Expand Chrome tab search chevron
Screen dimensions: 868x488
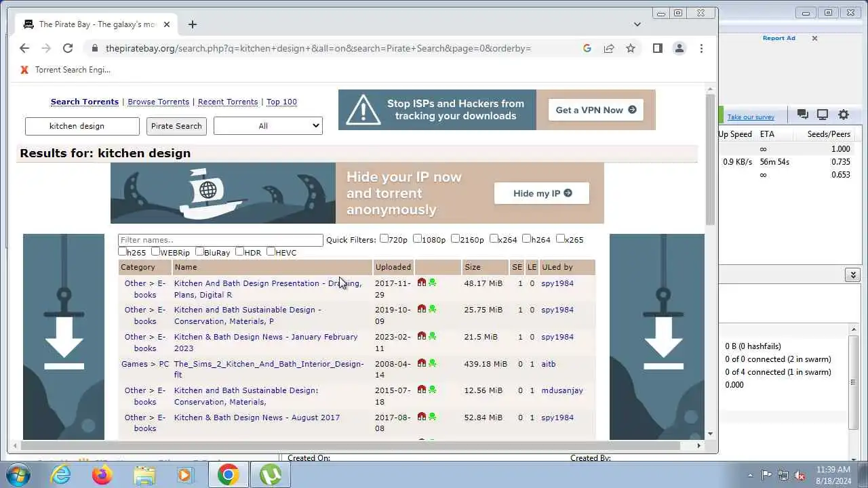[x=637, y=24]
